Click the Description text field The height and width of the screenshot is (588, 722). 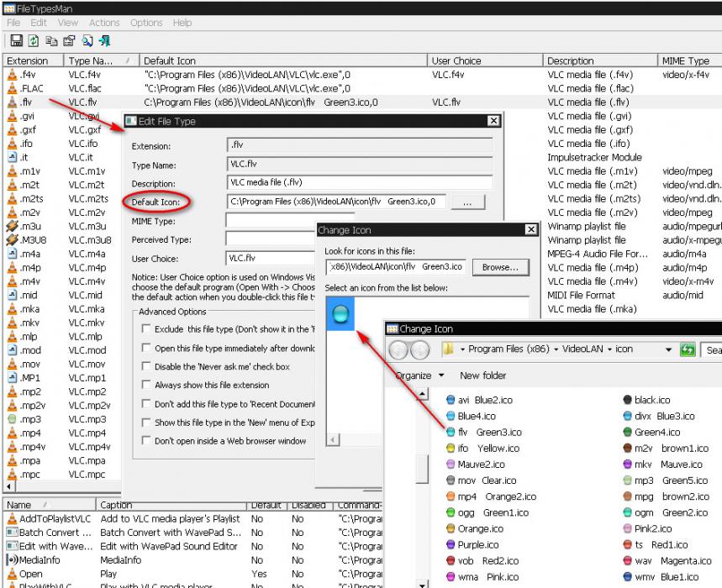tap(359, 182)
